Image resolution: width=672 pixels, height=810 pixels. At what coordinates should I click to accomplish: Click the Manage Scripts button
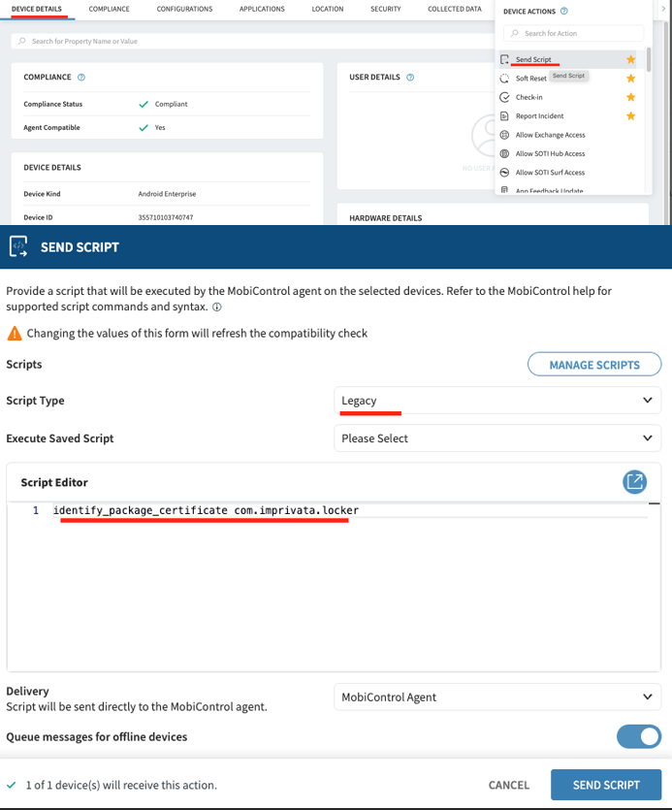pos(594,364)
